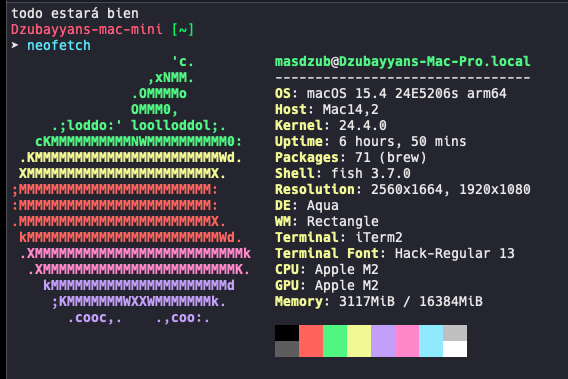Viewport: 568px width, 379px height.
Task: Click the 'neofetch' command text
Action: (59, 45)
